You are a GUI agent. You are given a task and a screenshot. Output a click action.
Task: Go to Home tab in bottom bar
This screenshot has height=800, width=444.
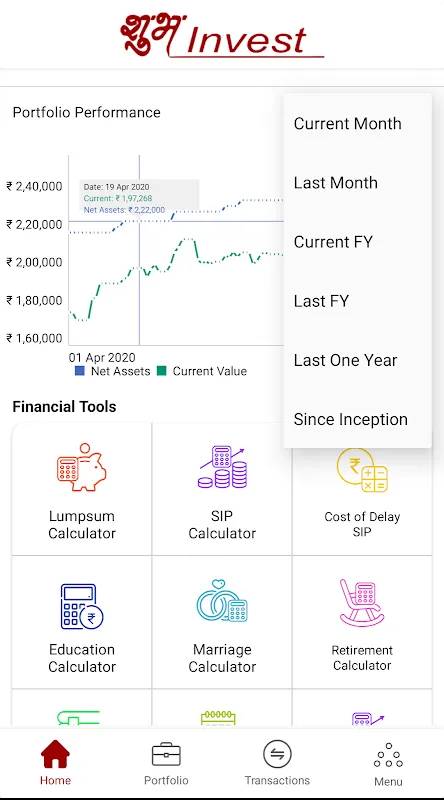[56, 763]
